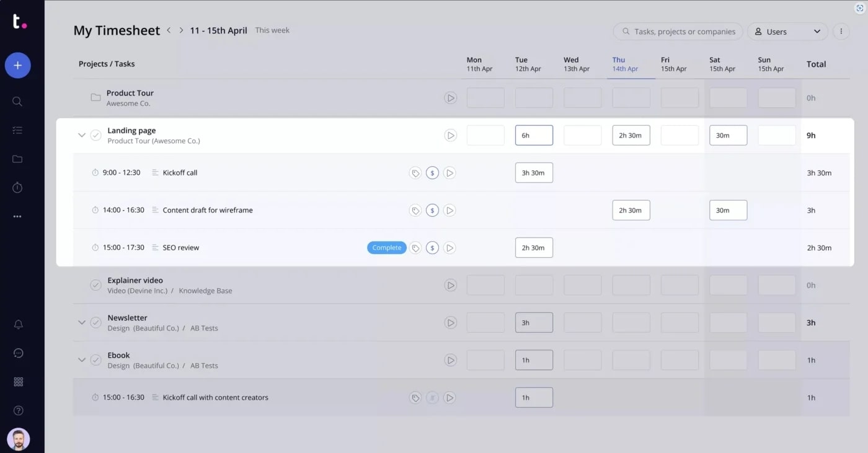Start timer for SEO review entry
The image size is (868, 453).
pyautogui.click(x=449, y=248)
